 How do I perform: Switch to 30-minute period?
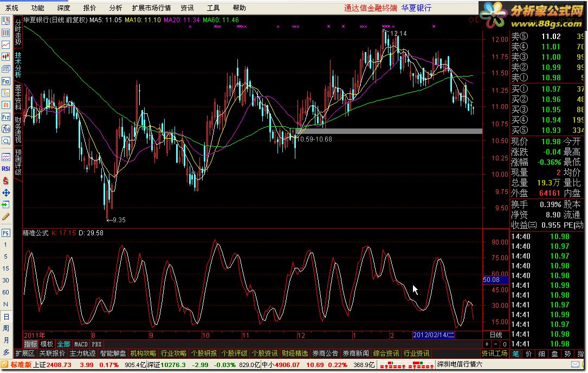[5, 281]
